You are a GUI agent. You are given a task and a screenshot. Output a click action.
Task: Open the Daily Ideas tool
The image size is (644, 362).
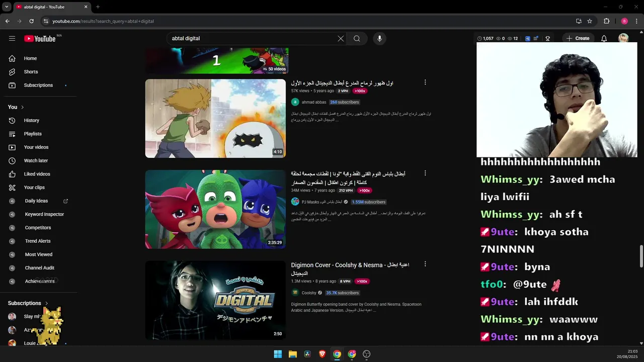36,201
